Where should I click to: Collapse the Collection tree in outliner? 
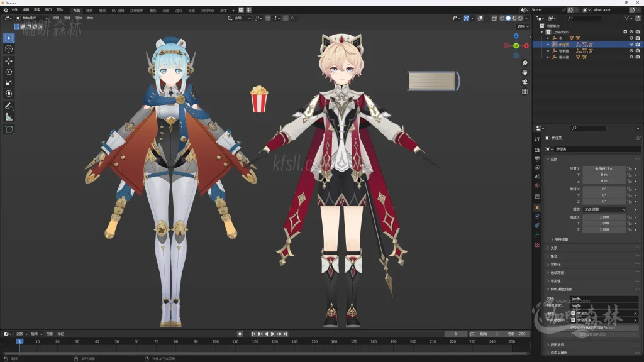542,32
